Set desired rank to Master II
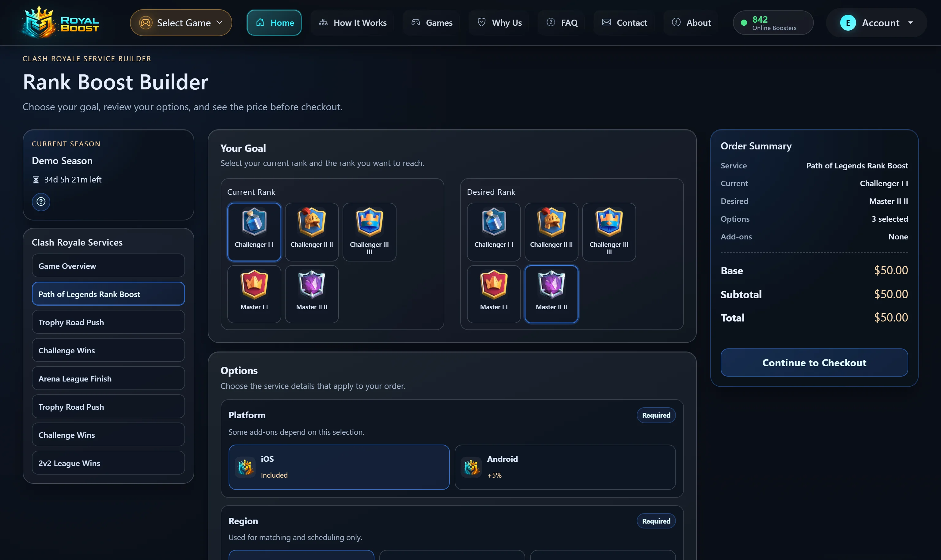941x560 pixels. point(551,294)
